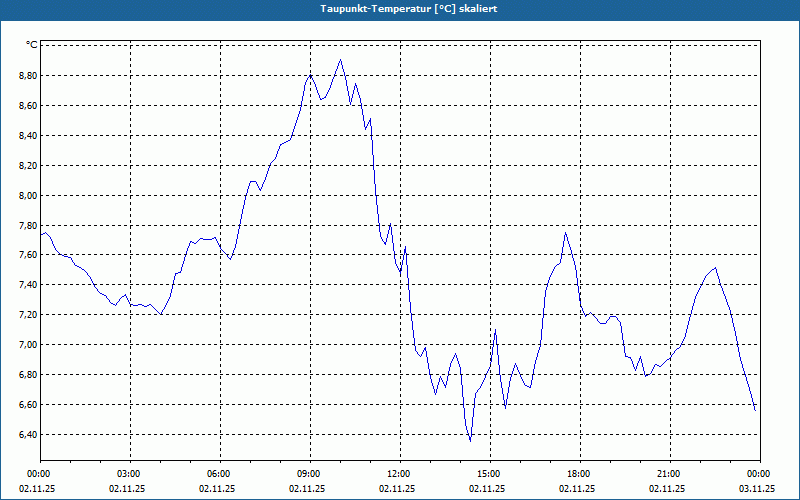Click the 18:00 time label

tap(580, 474)
